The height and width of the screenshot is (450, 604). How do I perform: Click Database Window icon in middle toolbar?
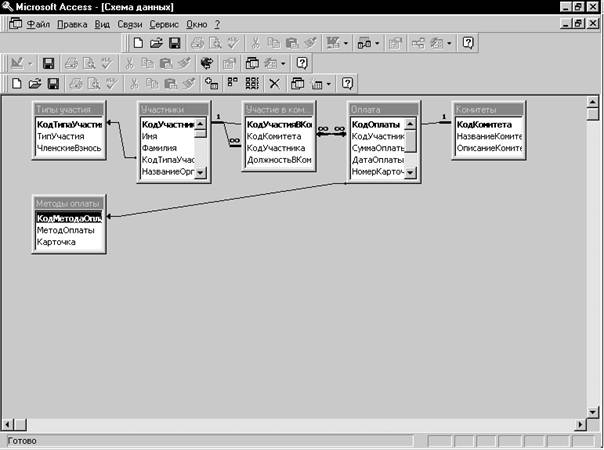pos(252,63)
